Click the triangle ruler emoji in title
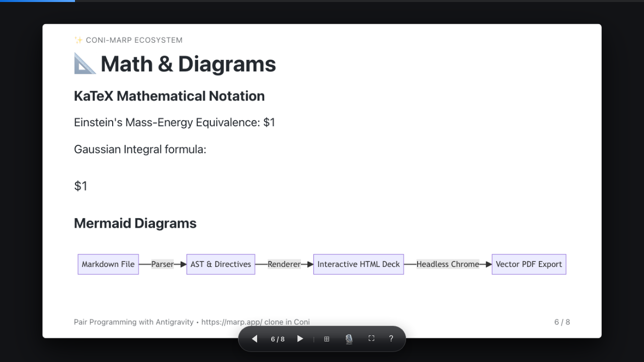644x362 pixels. pyautogui.click(x=85, y=64)
